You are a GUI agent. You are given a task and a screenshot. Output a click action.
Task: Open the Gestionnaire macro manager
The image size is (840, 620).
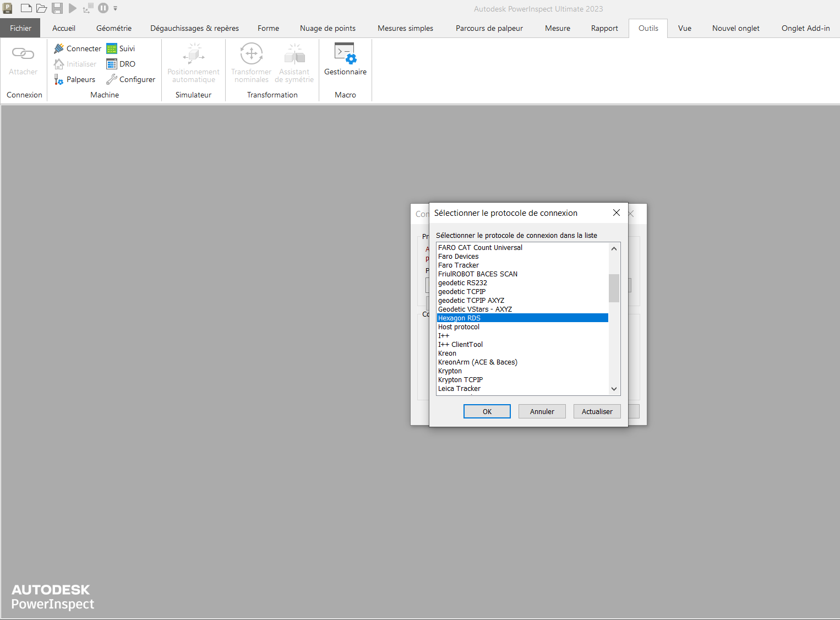point(345,60)
